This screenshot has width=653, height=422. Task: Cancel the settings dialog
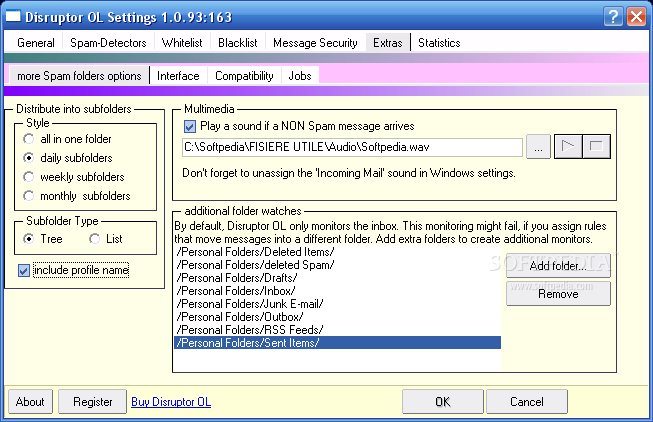527,402
